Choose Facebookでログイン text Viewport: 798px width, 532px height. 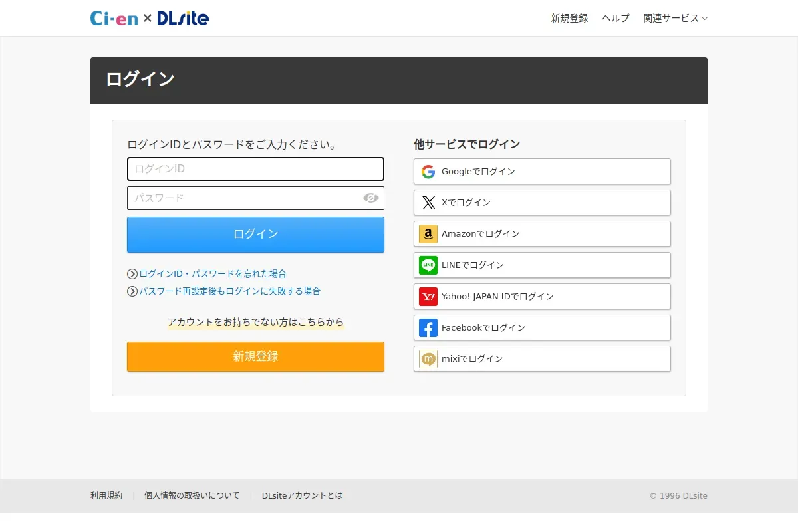pos(483,328)
